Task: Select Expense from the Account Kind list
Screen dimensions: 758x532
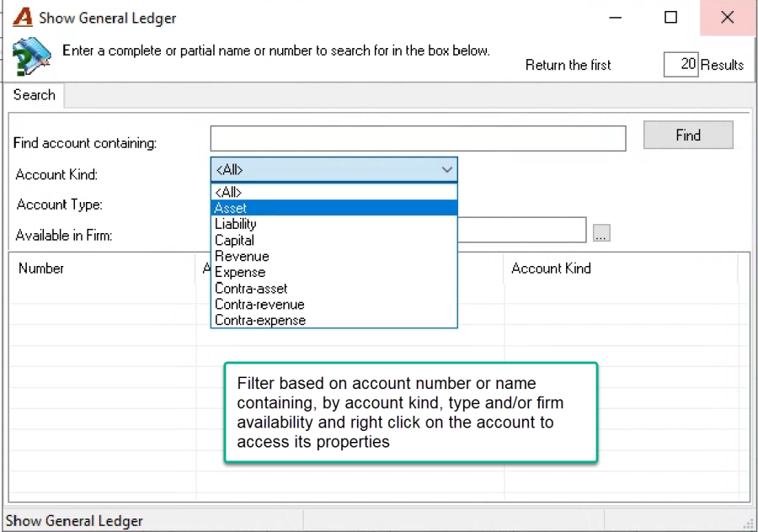Action: tap(334, 272)
